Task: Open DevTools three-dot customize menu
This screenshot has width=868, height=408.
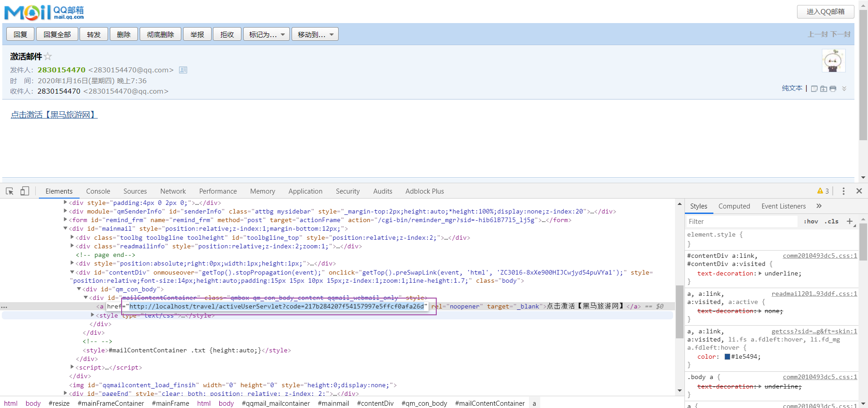Action: tap(844, 191)
